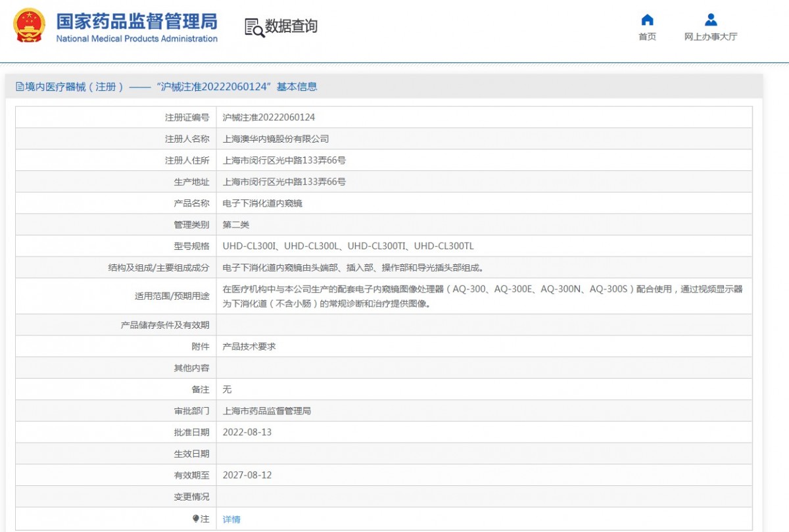Click the 型号规格 label
This screenshot has height=532, width=789.
191,246
